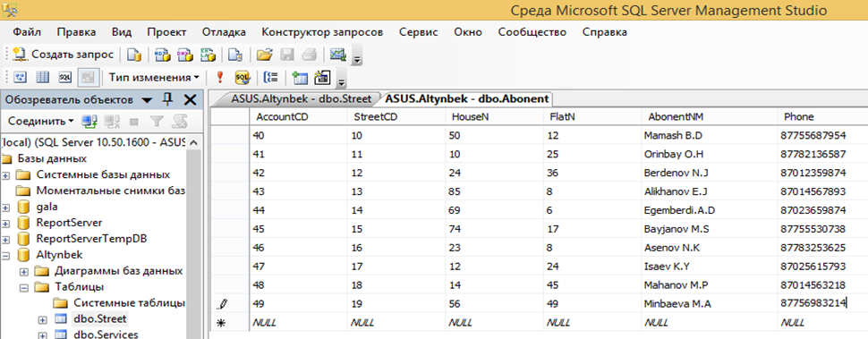Viewport: 868px width, 339px height.
Task: Click Object Explorer Refresh icon
Action: (178, 121)
